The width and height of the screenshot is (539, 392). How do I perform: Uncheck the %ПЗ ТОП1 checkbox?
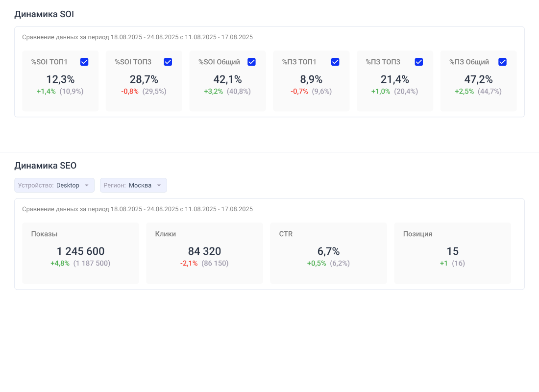pyautogui.click(x=335, y=62)
